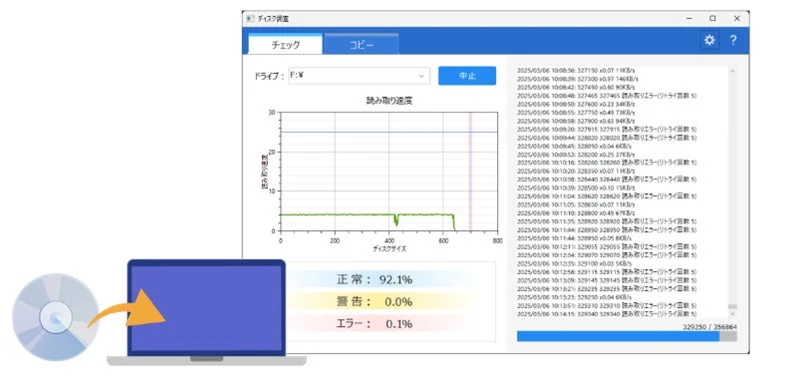Image resolution: width=788 pixels, height=376 pixels.
Task: Click the 読み取り速度 chart area
Action: (x=388, y=171)
